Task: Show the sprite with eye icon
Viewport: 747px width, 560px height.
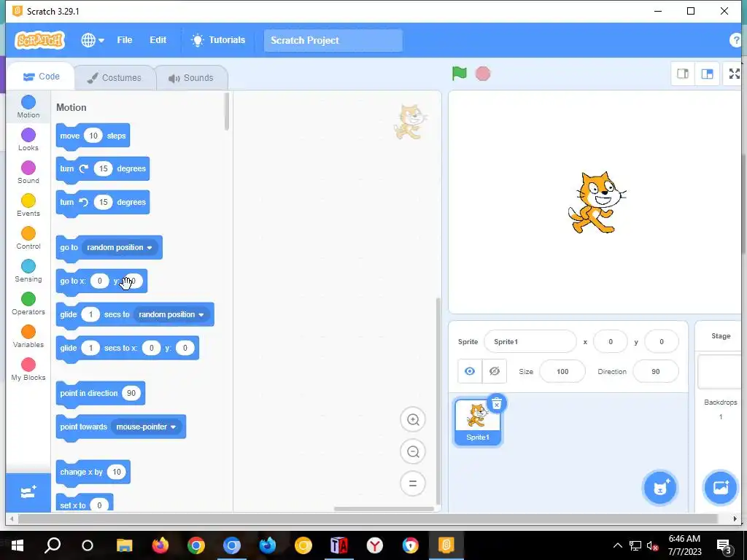Action: point(470,371)
